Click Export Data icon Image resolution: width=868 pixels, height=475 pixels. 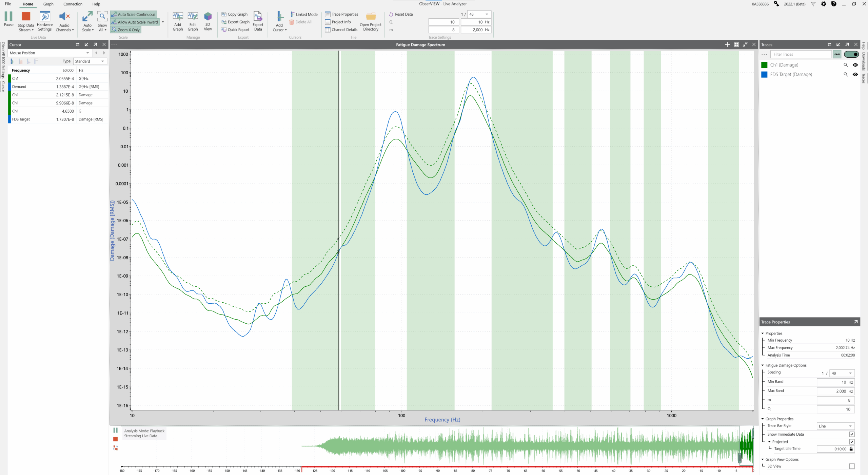(258, 17)
